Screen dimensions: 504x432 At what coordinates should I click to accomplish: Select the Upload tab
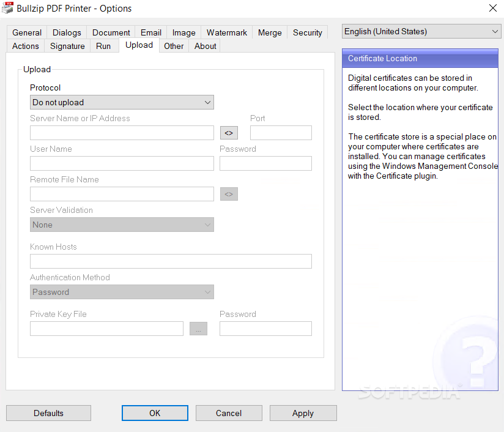139,45
